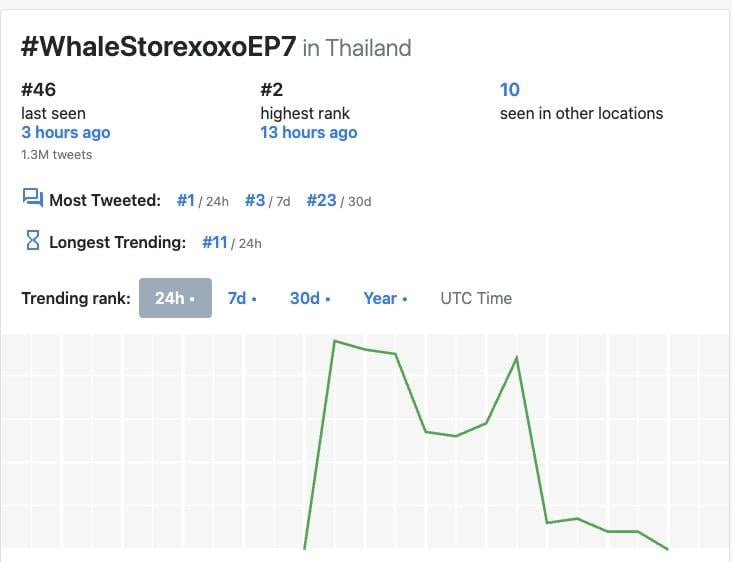Click the 'in Thailand' location text
Image resolution: width=732 pixels, height=562 pixels.
[357, 48]
